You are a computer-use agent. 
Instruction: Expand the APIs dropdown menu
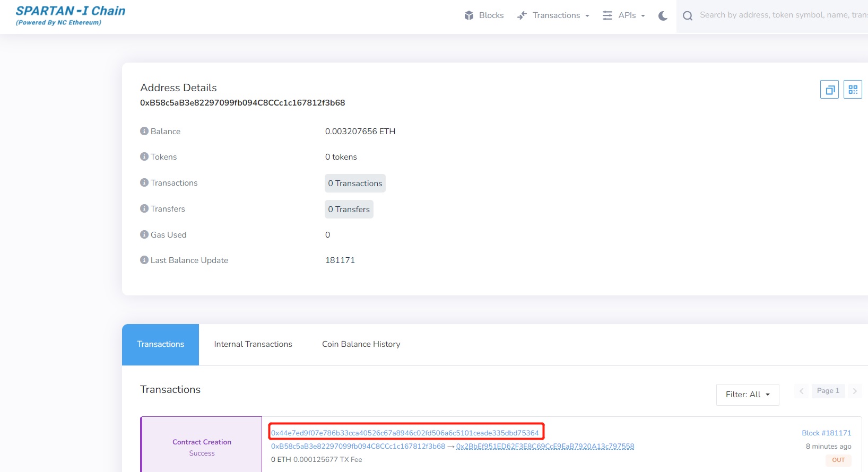(624, 15)
